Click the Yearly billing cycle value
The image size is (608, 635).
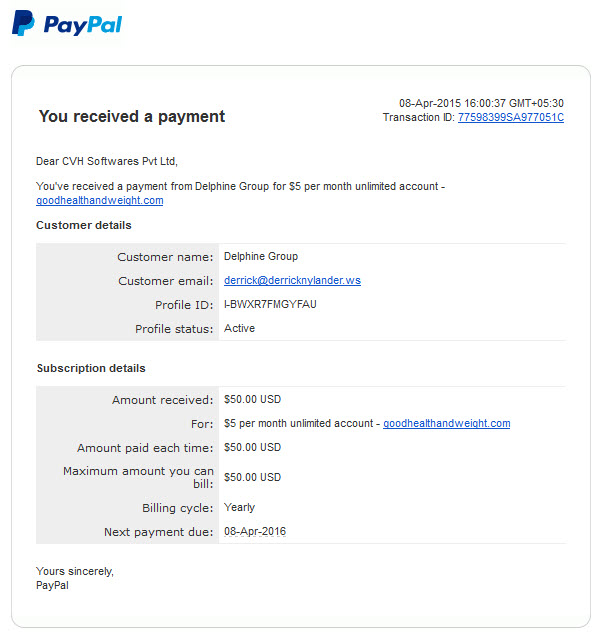[239, 507]
